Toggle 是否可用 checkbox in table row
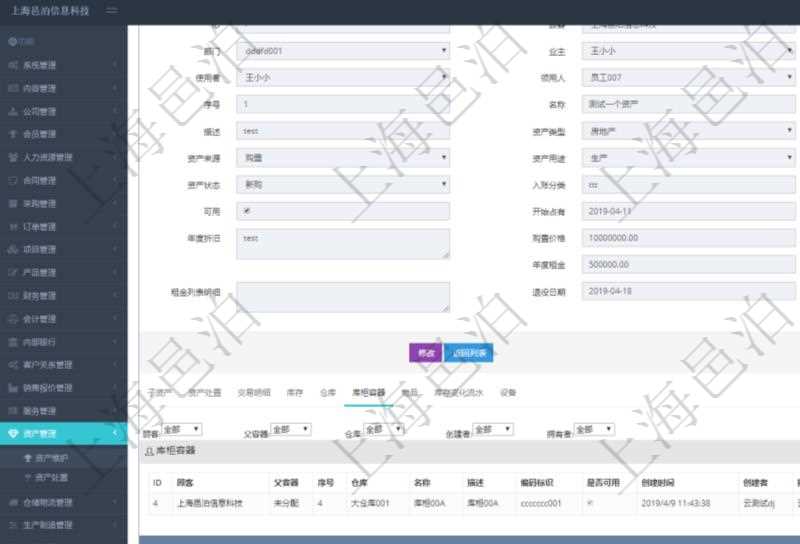The image size is (800, 544). (x=590, y=503)
